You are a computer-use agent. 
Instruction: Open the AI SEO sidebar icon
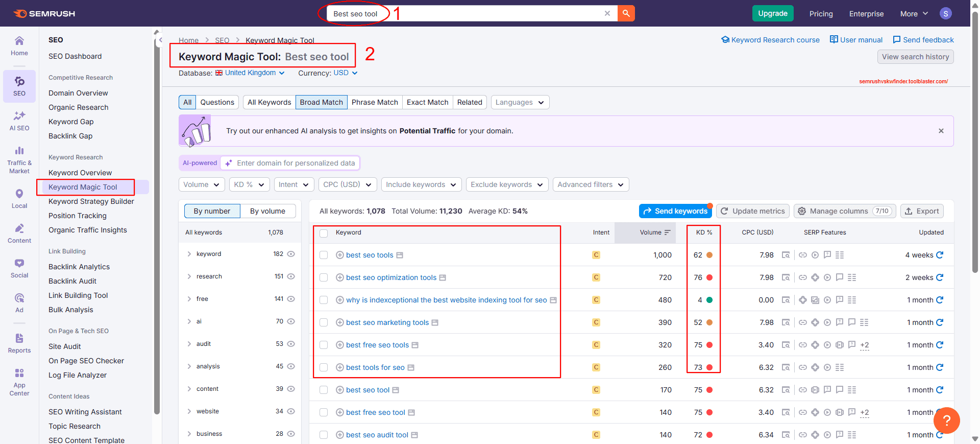click(19, 121)
